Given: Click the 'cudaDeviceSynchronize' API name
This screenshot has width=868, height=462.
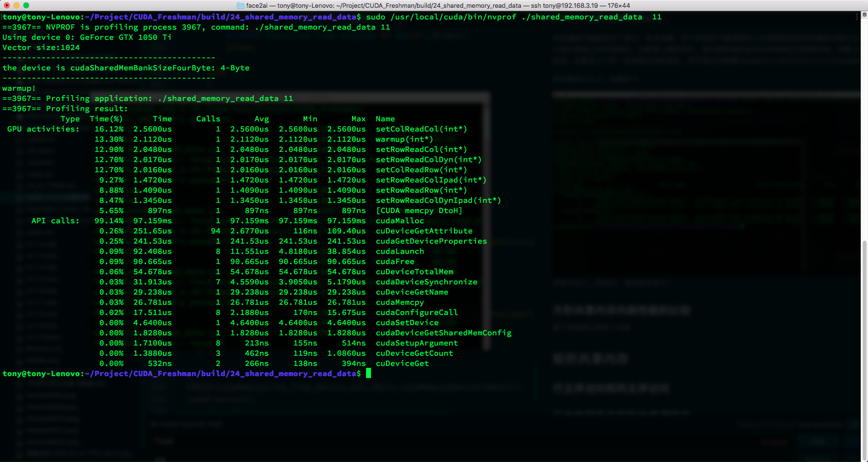Looking at the screenshot, I should (x=426, y=282).
